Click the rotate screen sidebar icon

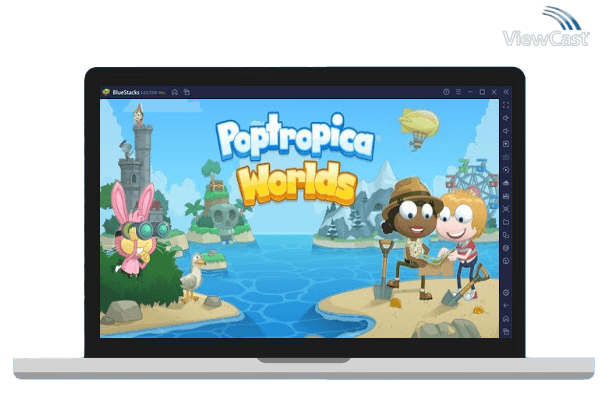506,235
